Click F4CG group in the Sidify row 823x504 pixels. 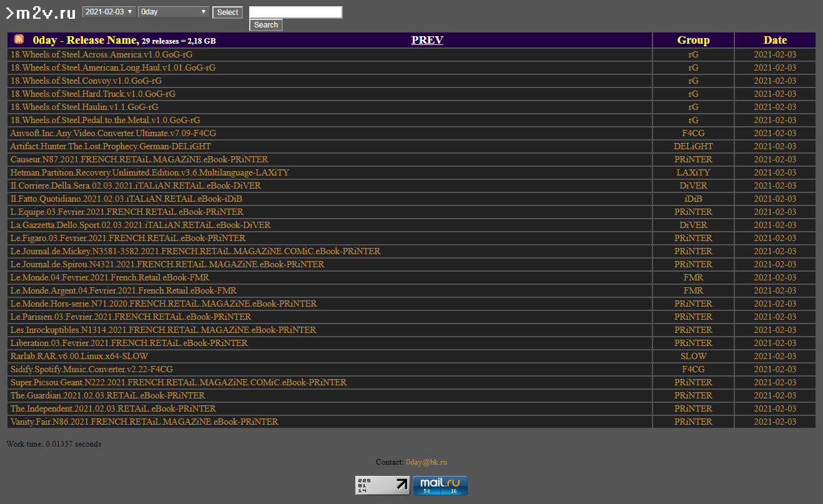click(693, 369)
